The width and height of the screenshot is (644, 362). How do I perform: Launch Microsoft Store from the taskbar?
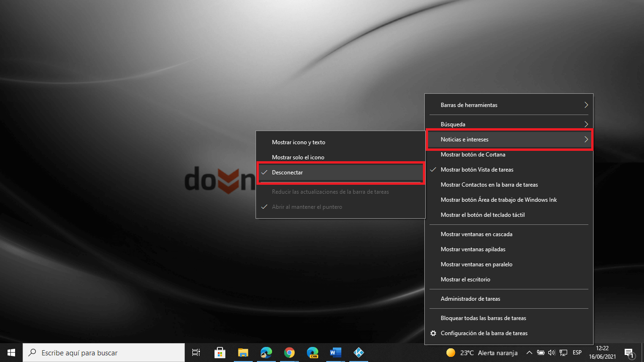pyautogui.click(x=220, y=353)
